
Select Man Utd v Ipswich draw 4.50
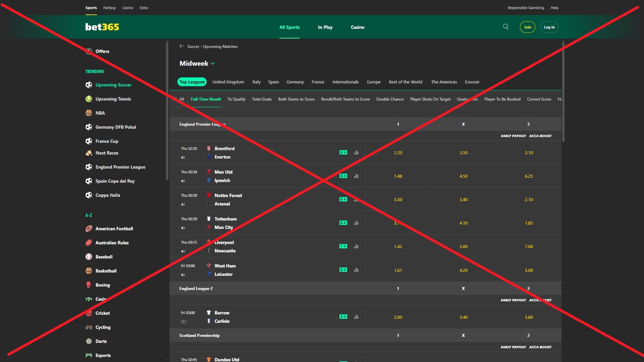[x=463, y=176]
